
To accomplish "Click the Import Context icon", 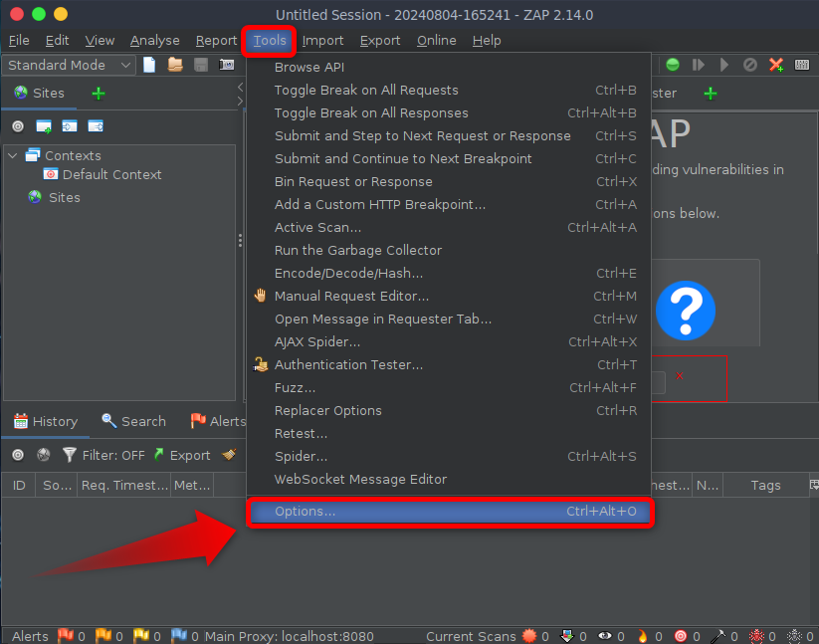I will coord(70,126).
